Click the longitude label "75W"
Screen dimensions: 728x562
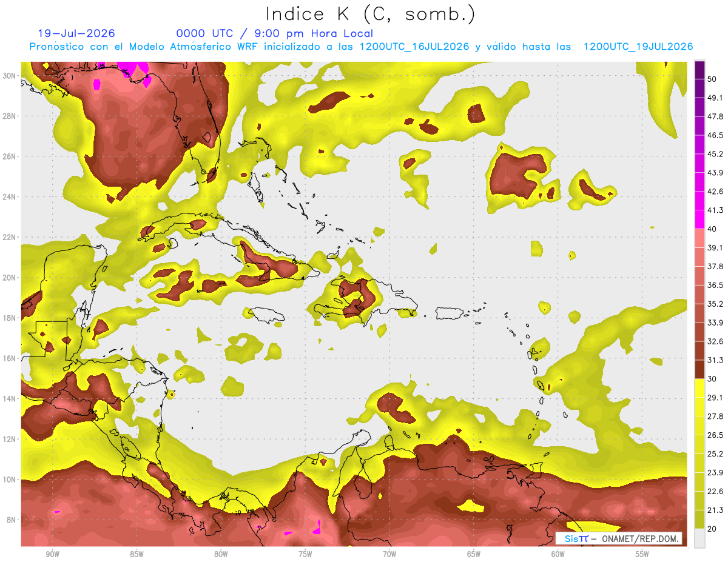305,554
